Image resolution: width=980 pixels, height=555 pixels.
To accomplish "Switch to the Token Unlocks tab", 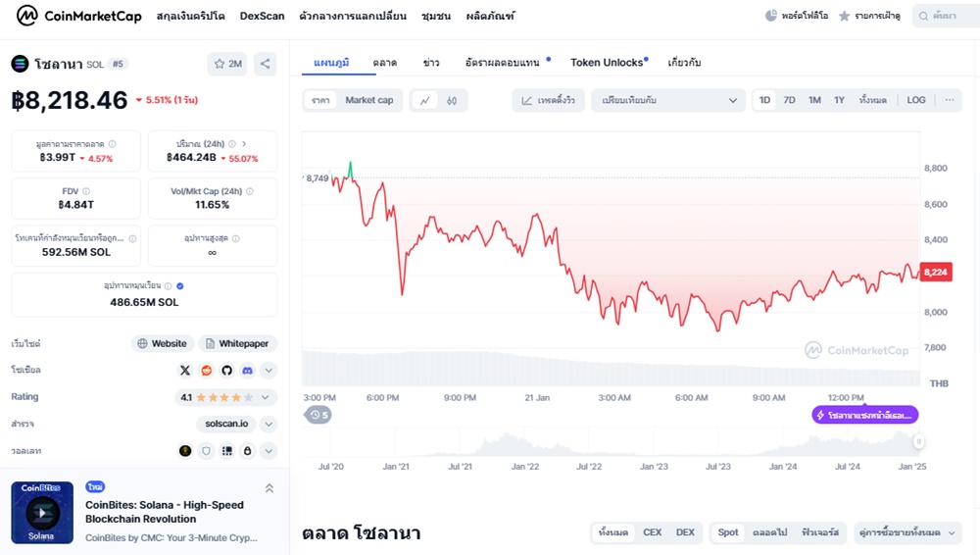I will (607, 62).
